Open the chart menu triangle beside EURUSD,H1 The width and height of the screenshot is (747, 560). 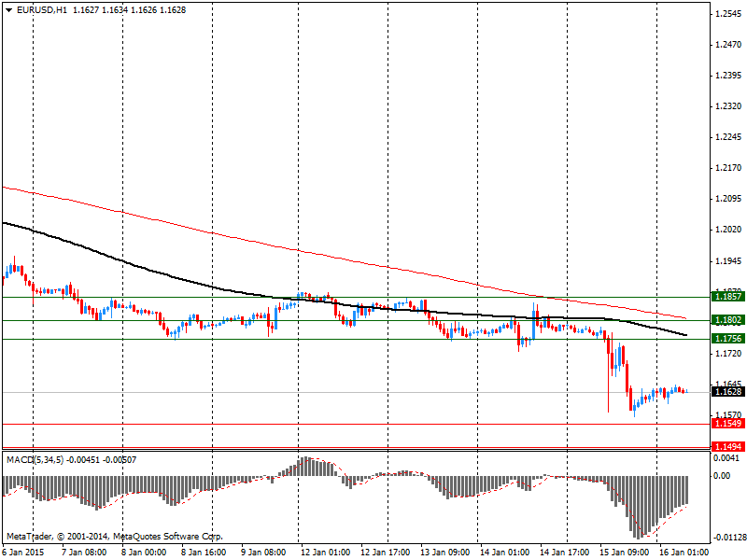click(x=9, y=10)
